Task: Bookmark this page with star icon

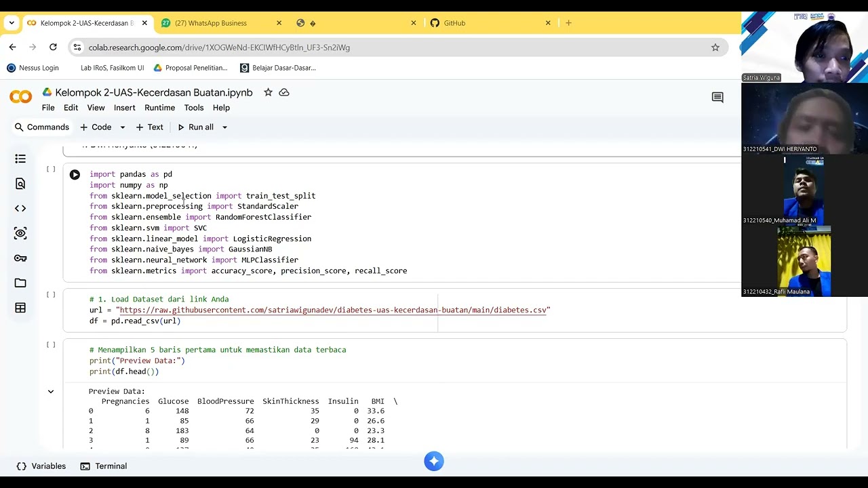Action: 715,47
